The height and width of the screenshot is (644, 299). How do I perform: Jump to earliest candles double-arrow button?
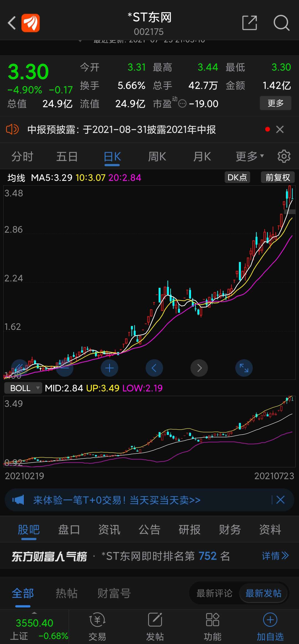coord(20,368)
